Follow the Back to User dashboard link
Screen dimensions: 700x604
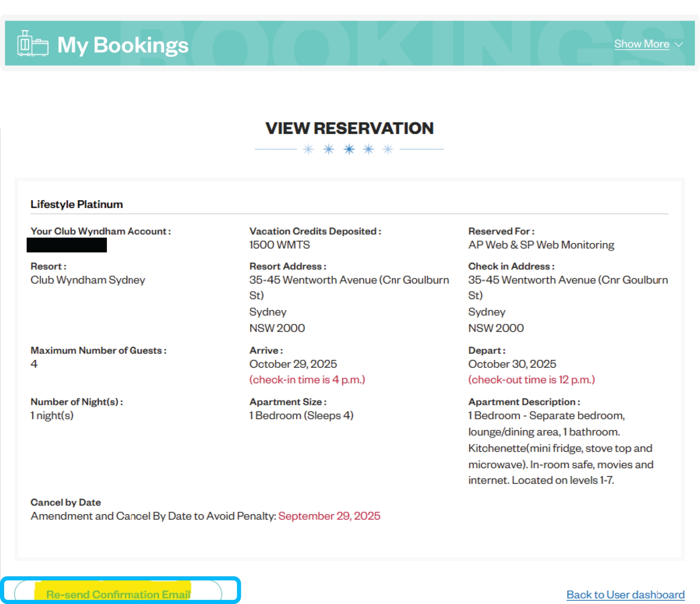(x=625, y=594)
